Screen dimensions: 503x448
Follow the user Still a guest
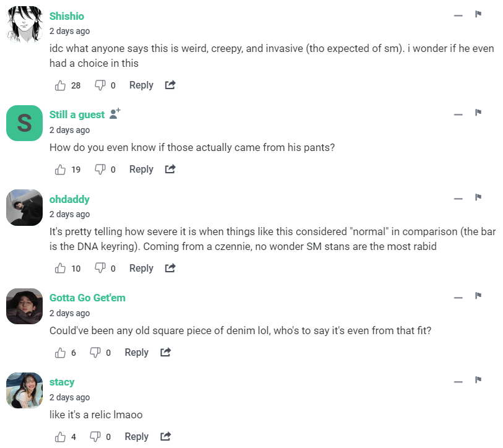[x=114, y=114]
